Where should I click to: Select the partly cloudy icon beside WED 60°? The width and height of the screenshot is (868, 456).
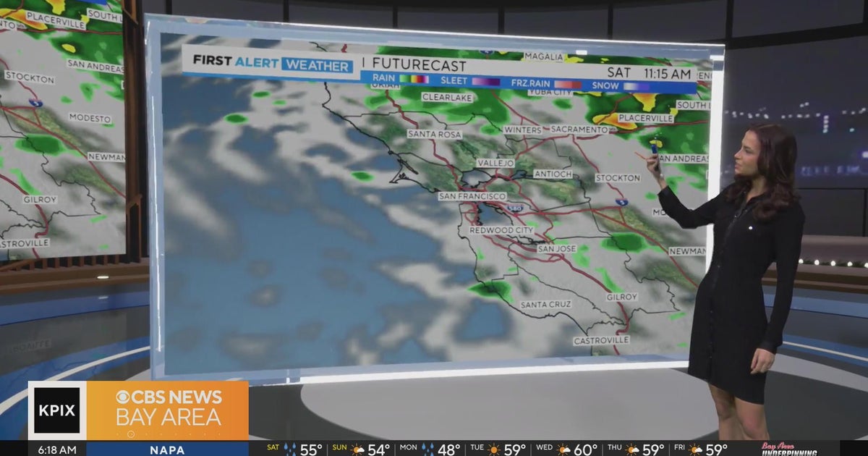pos(563,447)
